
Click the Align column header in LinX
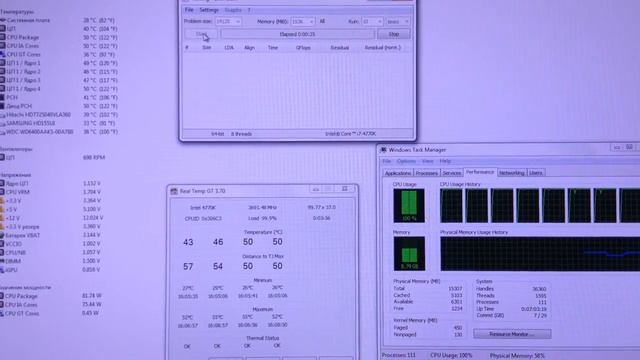pyautogui.click(x=249, y=48)
